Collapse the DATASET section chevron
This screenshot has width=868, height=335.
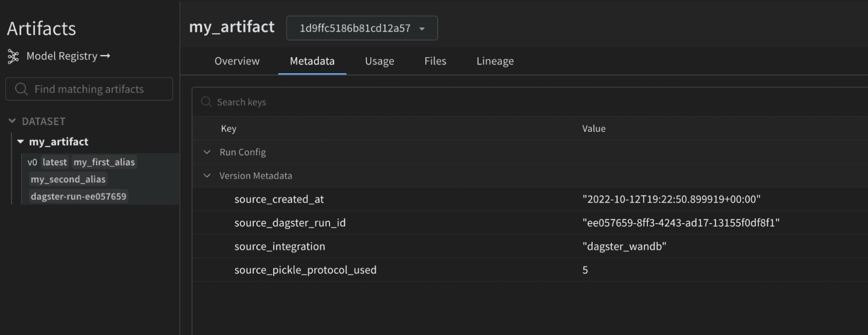point(12,121)
